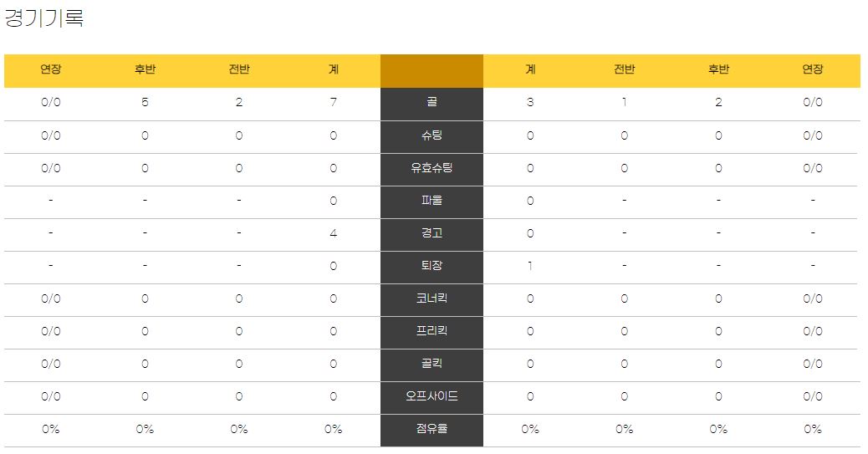The height and width of the screenshot is (454, 868).
Task: Click the 점유율 row label
Action: coord(431,429)
